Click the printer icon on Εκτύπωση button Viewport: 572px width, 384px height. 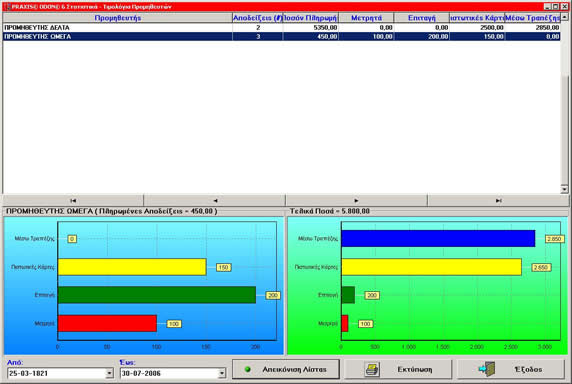click(x=372, y=369)
